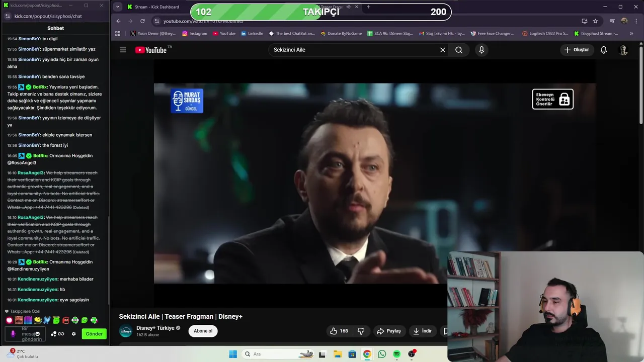Open WhatsApp from the taskbar
This screenshot has width=644, height=362.
pyautogui.click(x=382, y=354)
